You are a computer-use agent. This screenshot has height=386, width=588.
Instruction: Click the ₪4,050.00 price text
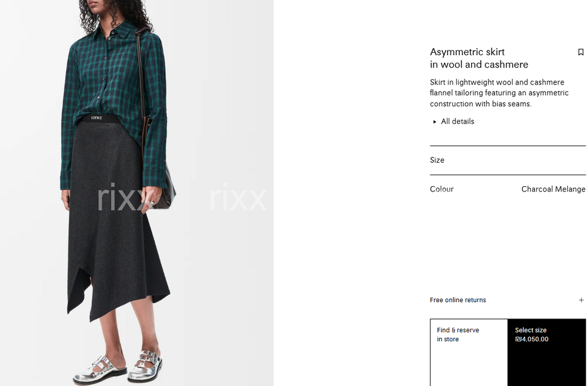pyautogui.click(x=532, y=339)
